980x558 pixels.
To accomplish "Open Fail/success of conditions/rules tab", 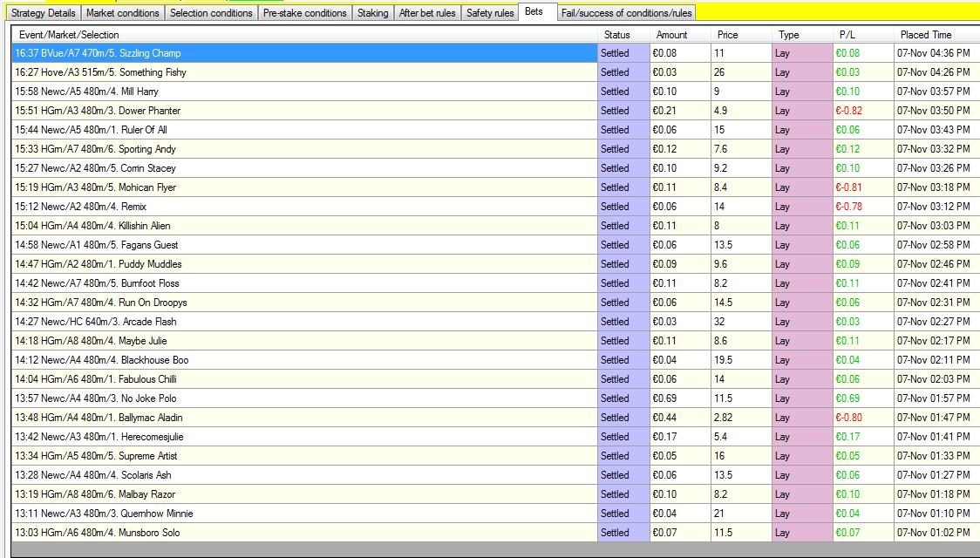I will pyautogui.click(x=626, y=12).
